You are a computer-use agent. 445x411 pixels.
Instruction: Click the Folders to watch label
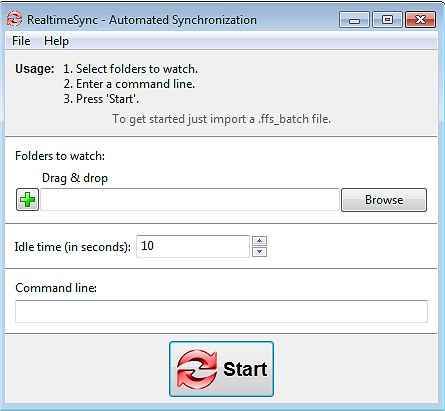coord(60,156)
